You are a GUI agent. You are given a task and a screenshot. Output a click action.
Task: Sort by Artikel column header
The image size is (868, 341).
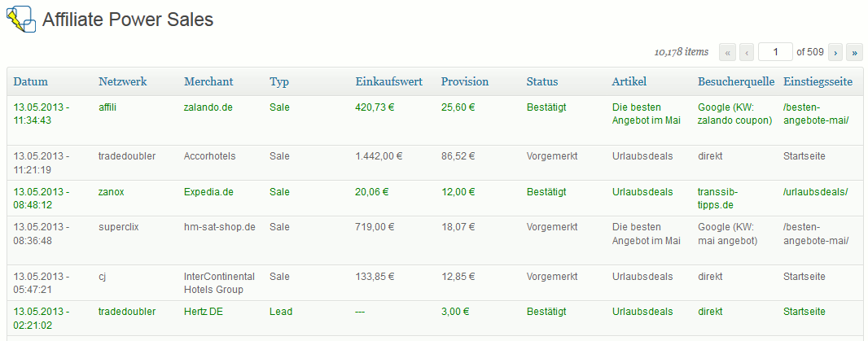(x=629, y=81)
